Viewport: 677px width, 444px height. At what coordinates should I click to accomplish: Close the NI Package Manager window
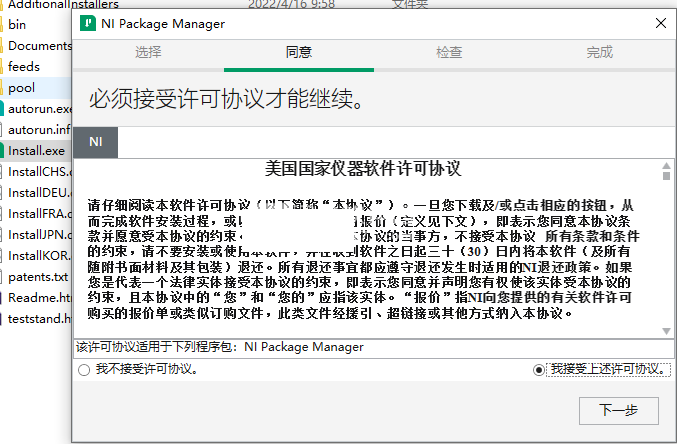click(x=661, y=23)
